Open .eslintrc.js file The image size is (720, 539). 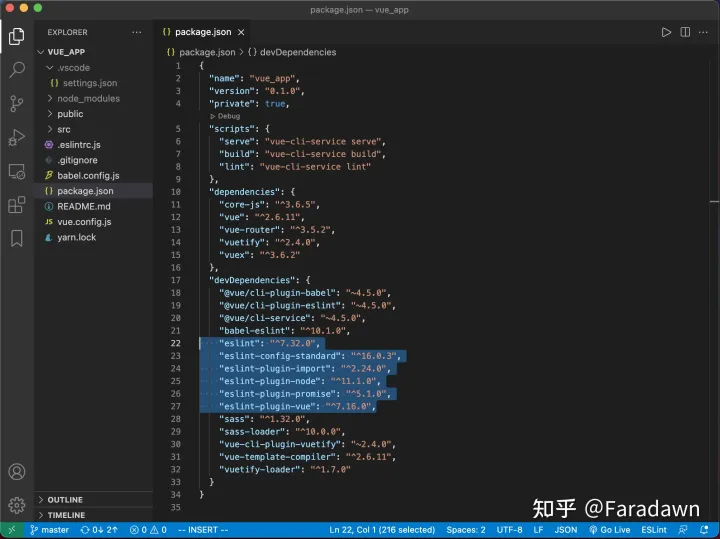point(73,145)
